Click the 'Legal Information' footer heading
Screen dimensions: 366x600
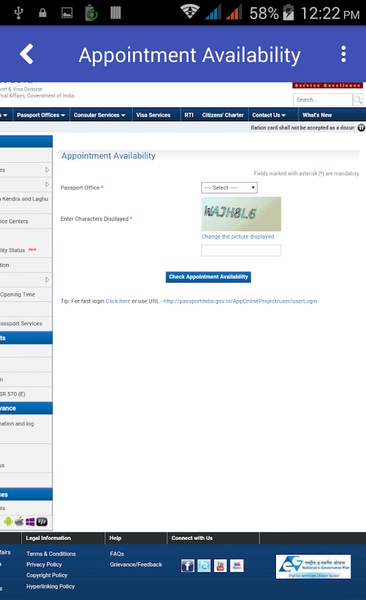pyautogui.click(x=48, y=538)
